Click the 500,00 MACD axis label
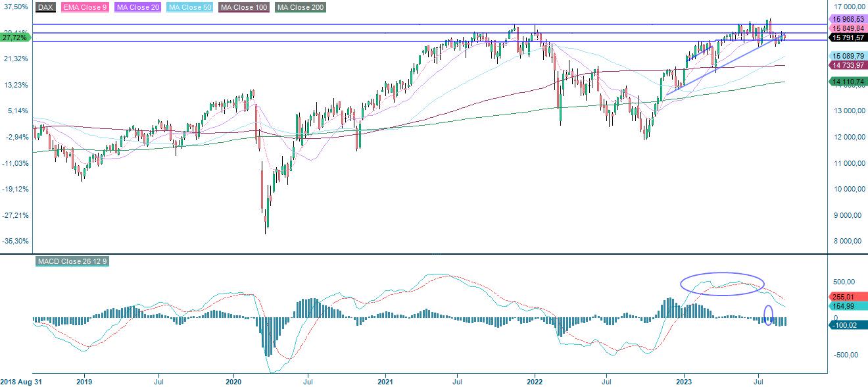Image resolution: width=868 pixels, height=387 pixels. [x=844, y=280]
